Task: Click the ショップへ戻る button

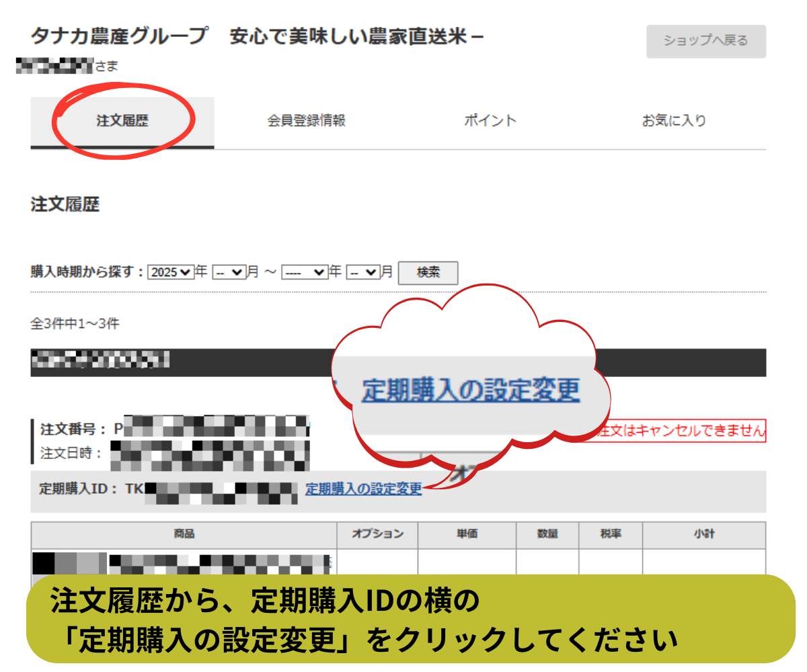Action: click(705, 41)
